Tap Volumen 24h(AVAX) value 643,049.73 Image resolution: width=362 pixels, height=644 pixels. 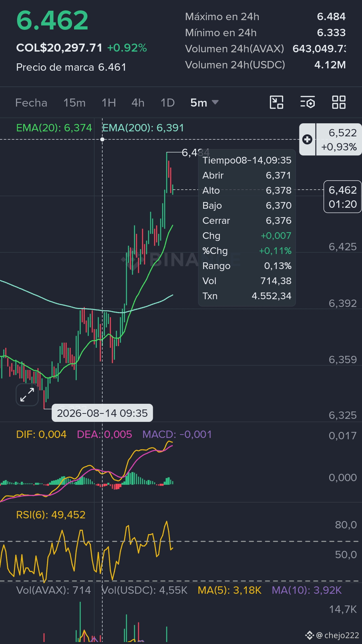(319, 49)
